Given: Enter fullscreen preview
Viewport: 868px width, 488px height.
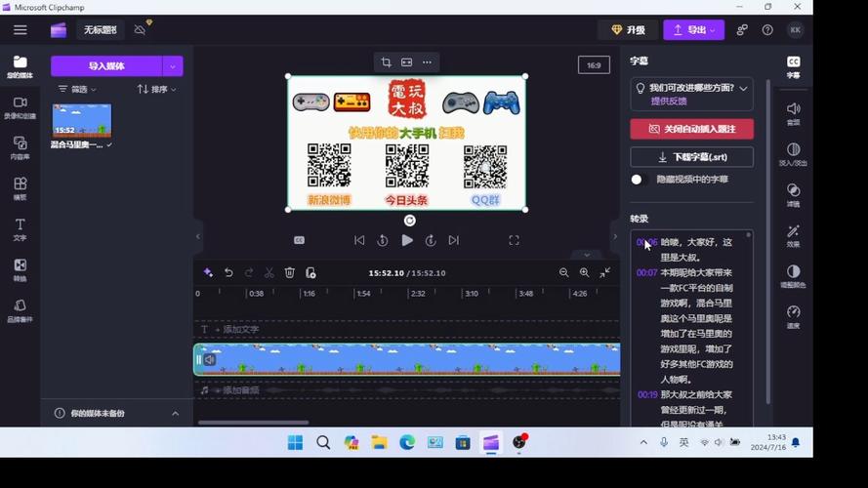Looking at the screenshot, I should click(x=514, y=240).
